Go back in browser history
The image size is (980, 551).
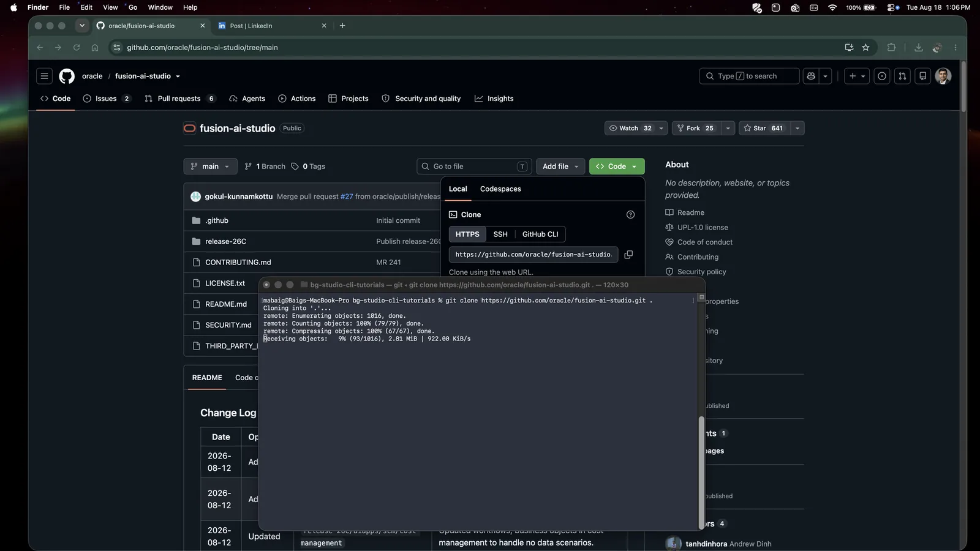pos(40,48)
